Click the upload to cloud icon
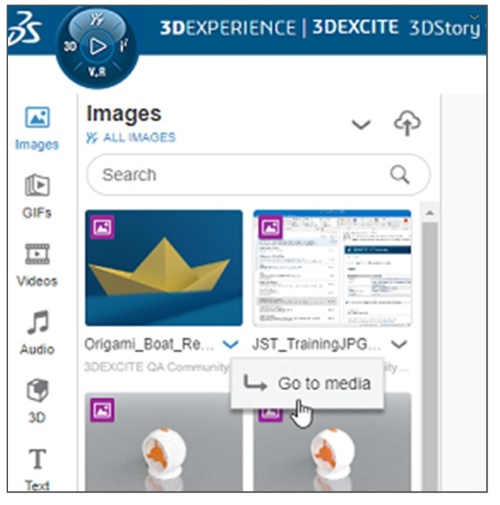The height and width of the screenshot is (505, 500). 407,123
